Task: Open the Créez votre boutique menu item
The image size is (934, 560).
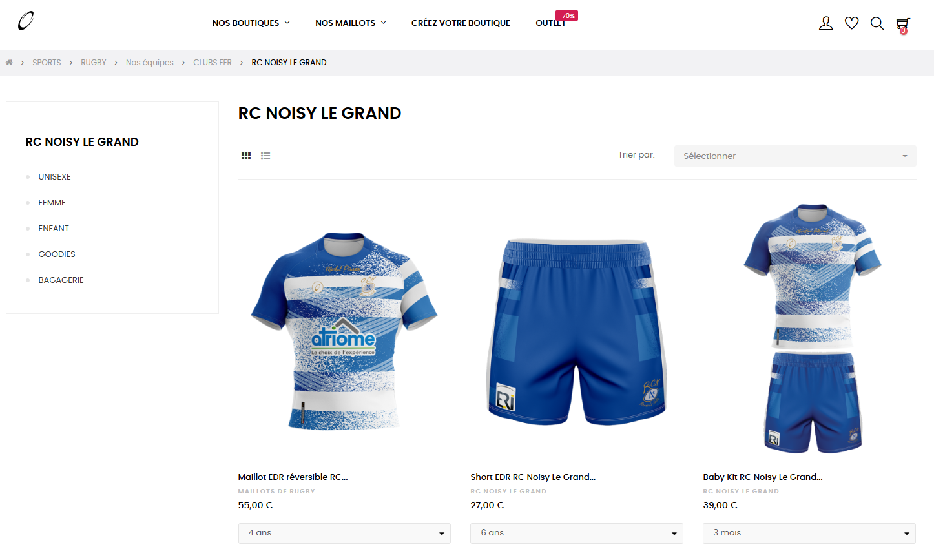Action: (x=461, y=23)
